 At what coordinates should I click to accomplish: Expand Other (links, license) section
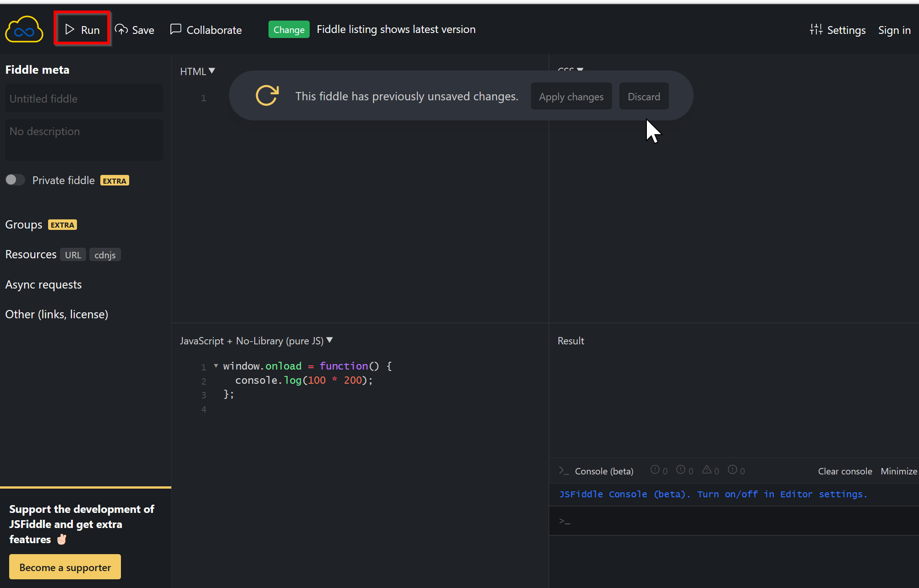(57, 314)
